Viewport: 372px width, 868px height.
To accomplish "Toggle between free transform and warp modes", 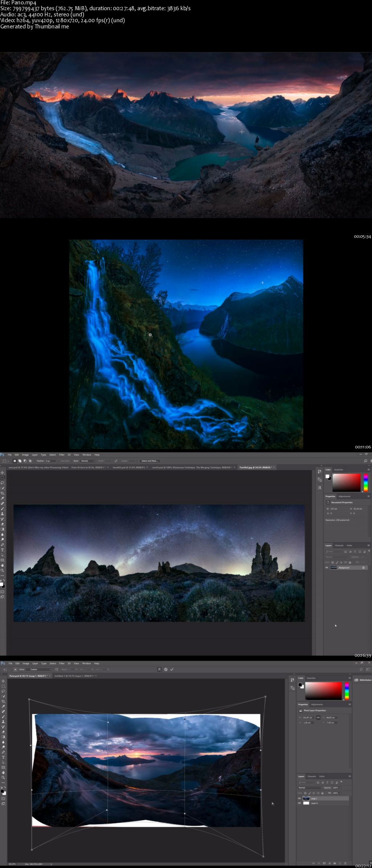I will tap(159, 669).
